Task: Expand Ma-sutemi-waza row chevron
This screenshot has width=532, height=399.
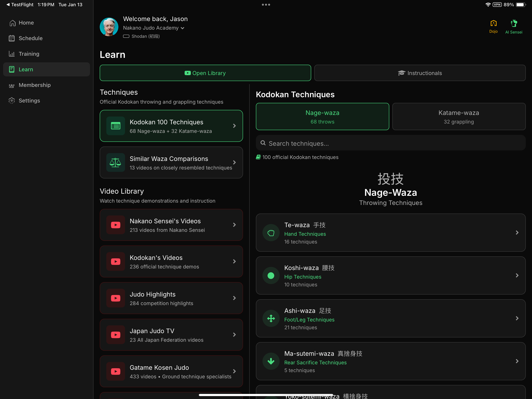Action: tap(517, 361)
